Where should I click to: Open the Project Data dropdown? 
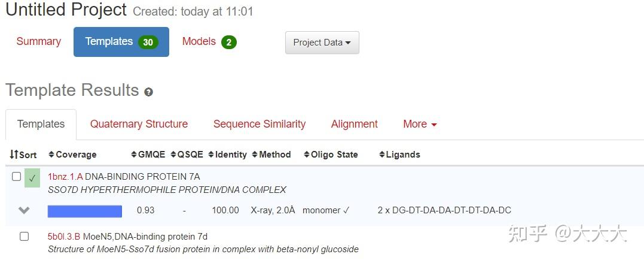(x=322, y=43)
